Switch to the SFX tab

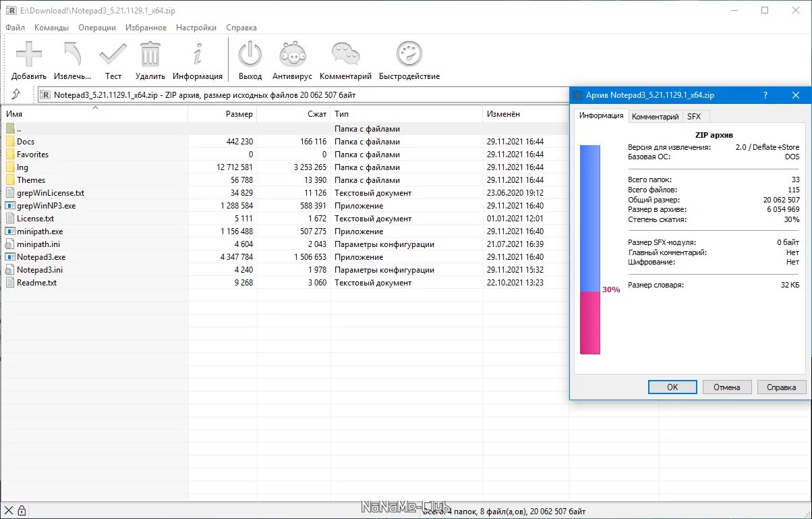pyautogui.click(x=694, y=117)
